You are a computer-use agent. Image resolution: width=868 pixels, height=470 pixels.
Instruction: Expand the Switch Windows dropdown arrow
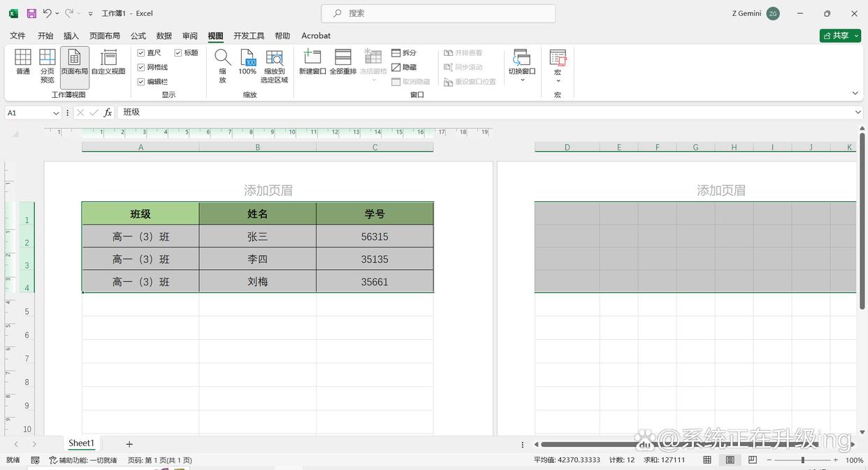[522, 80]
